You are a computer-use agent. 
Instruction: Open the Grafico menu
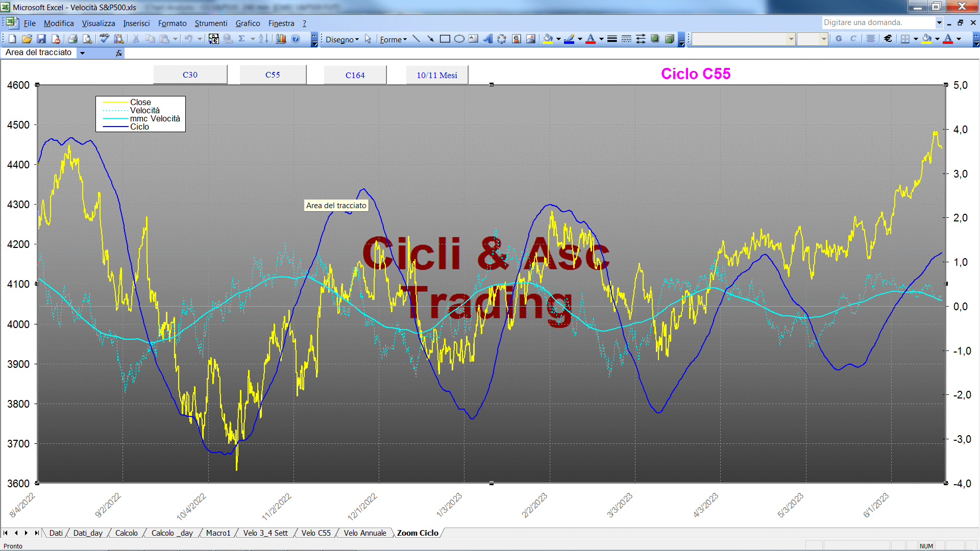[248, 23]
